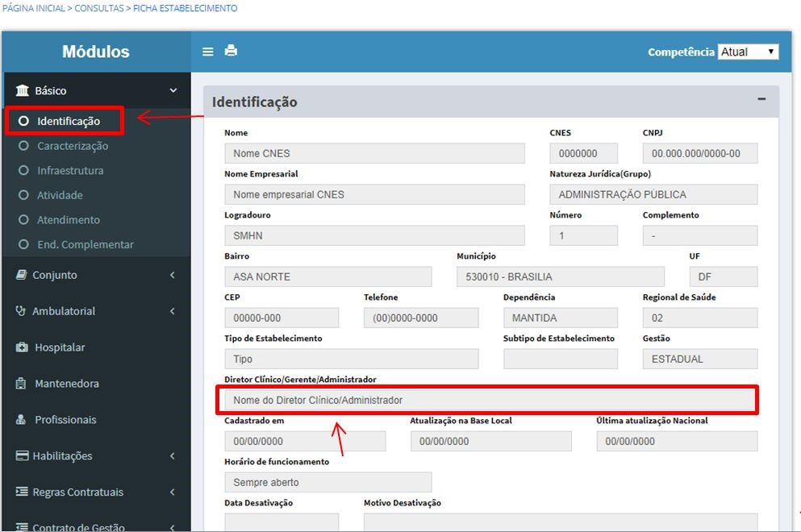Collapse the Identificação panel with minus

point(761,99)
